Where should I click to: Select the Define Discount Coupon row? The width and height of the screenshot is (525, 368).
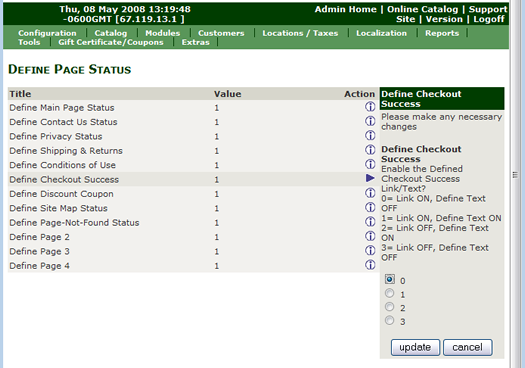[x=193, y=194]
